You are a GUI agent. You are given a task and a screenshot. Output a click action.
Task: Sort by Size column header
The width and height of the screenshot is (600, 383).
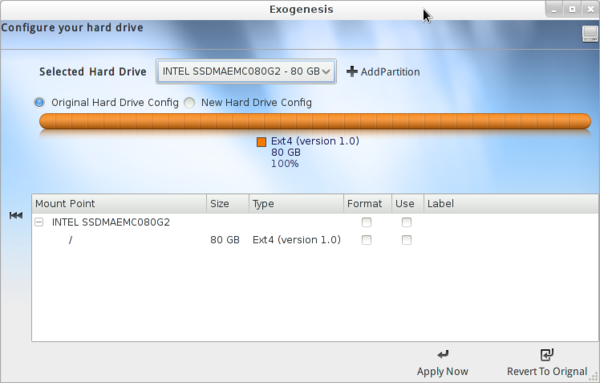(x=228, y=204)
